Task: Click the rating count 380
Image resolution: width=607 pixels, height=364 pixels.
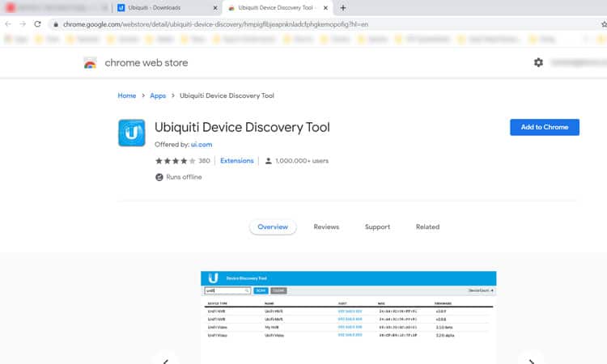Action: [x=205, y=161]
